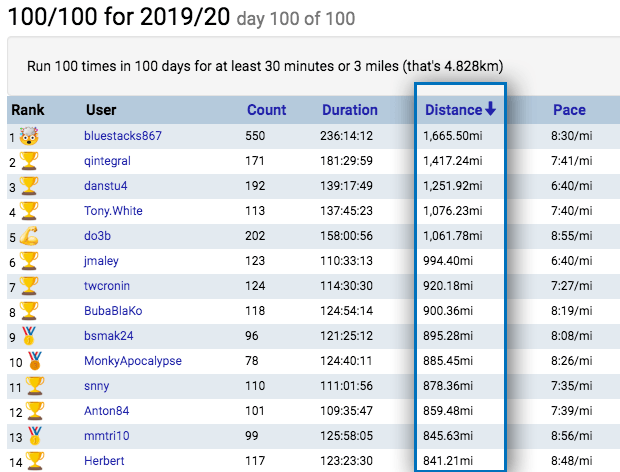Image resolution: width=620 pixels, height=472 pixels.
Task: Open BubaBlaKo profile link
Action: click(x=113, y=311)
